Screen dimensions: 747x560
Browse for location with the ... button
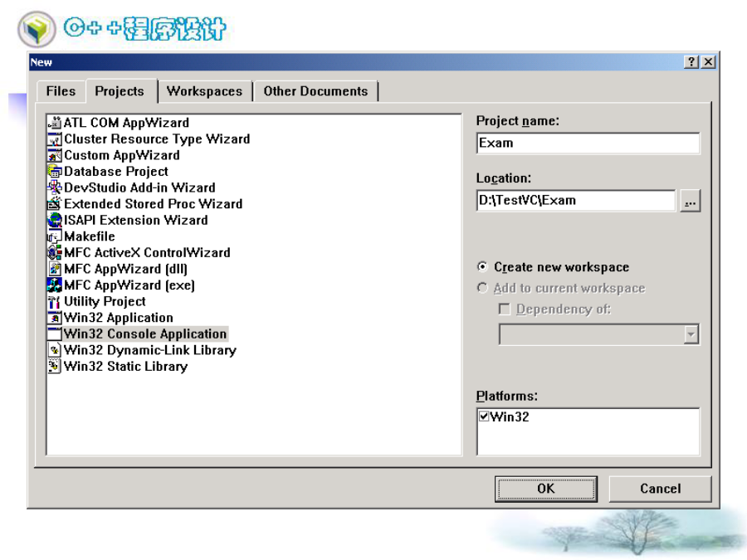[691, 201]
